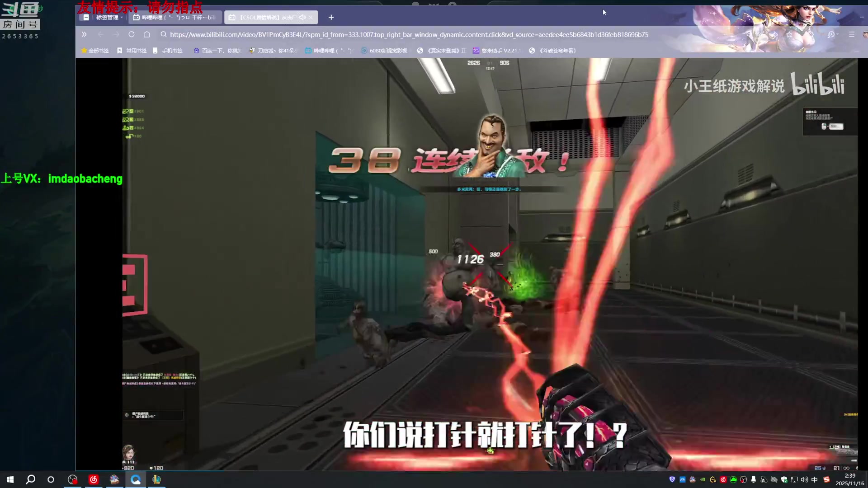Open the NetEase Cloud Music taskbar icon
Screen dimensions: 868x488
94,479
